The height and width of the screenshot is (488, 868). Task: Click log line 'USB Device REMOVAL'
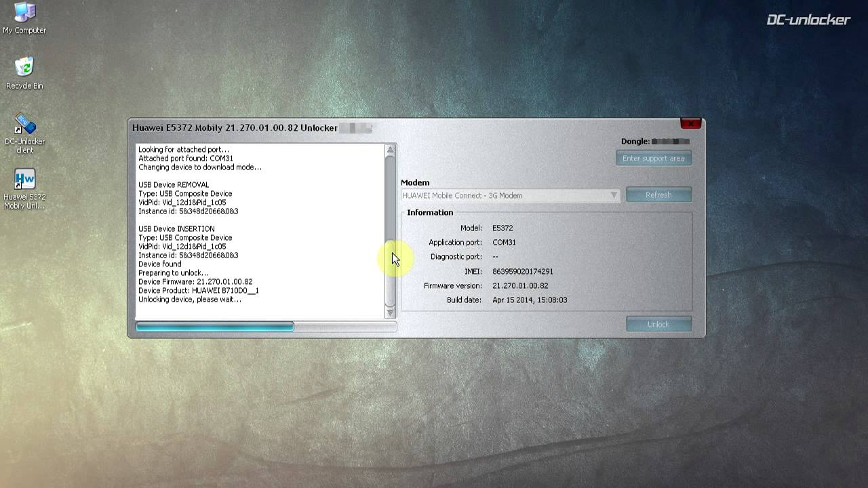(174, 185)
